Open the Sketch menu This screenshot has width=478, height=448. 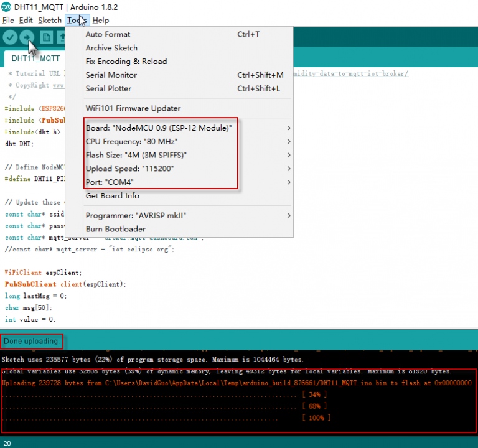tap(50, 20)
